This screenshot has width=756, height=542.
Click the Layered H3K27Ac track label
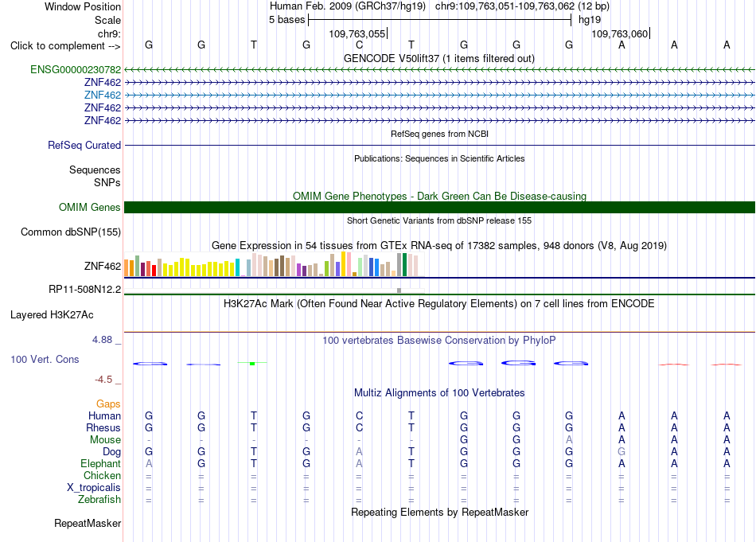(x=52, y=315)
